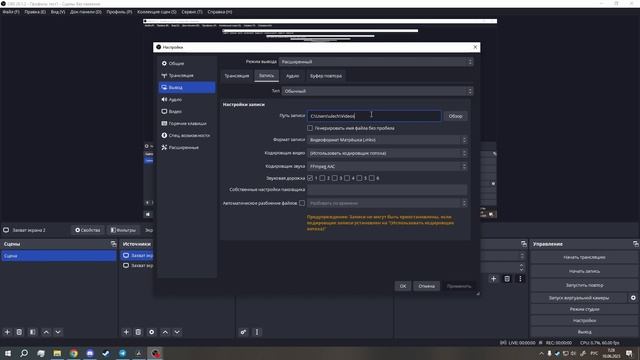This screenshot has width=640, height=360.
Task: Open Chrome from the Windows taskbar
Action: [x=73, y=353]
